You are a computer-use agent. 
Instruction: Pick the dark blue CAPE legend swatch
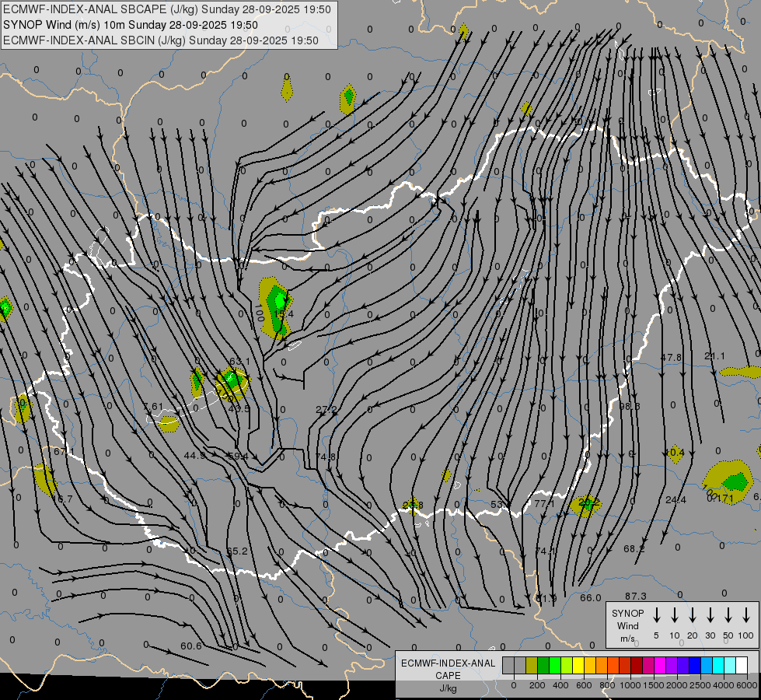point(695,666)
